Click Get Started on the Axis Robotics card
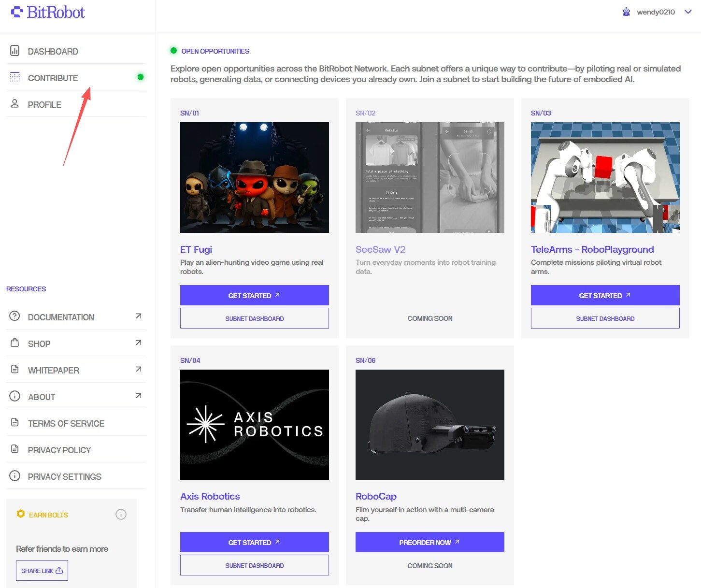The height and width of the screenshot is (588, 701). tap(255, 542)
